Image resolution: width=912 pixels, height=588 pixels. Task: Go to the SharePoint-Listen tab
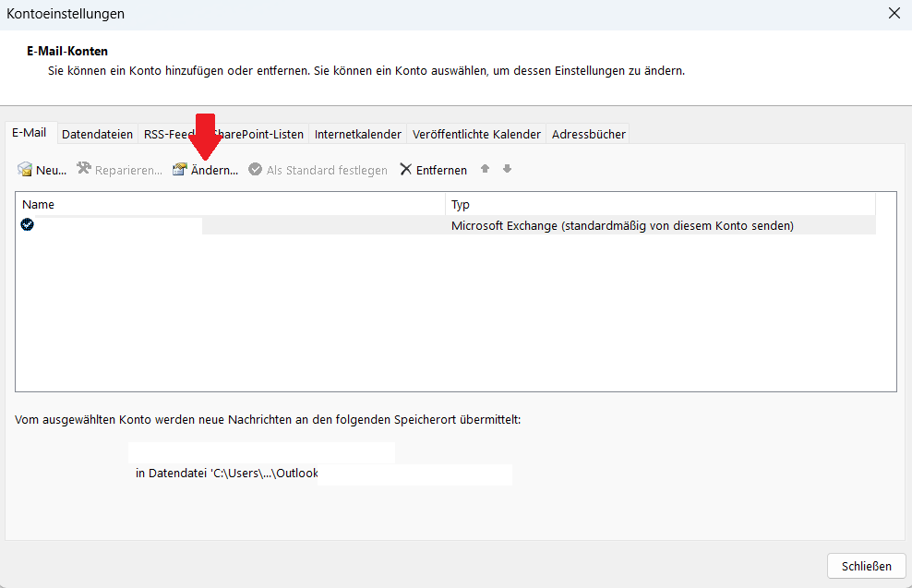coord(263,134)
